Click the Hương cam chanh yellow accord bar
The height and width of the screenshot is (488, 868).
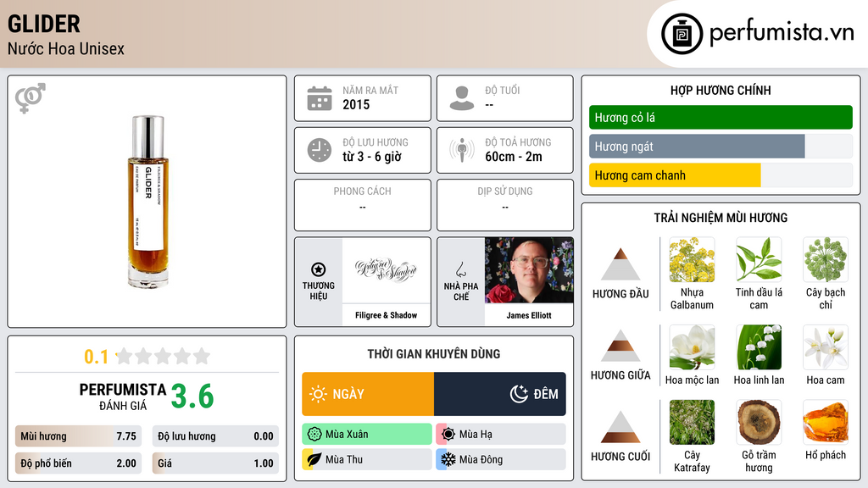(675, 175)
